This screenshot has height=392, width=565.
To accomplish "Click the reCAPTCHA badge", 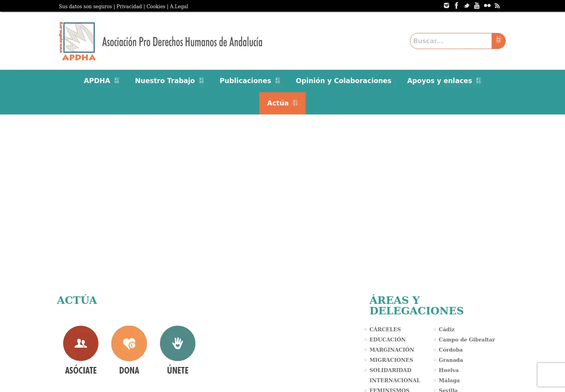I will (x=551, y=375).
